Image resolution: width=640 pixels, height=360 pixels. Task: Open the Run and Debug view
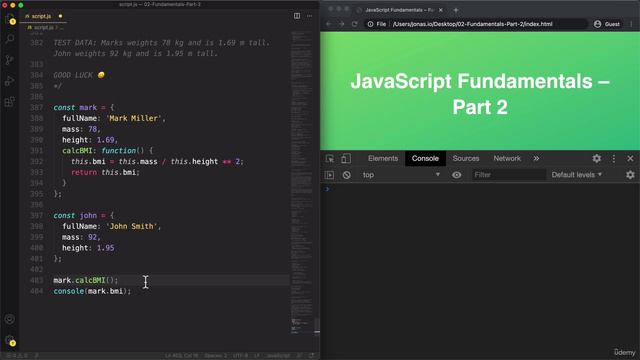(10, 80)
